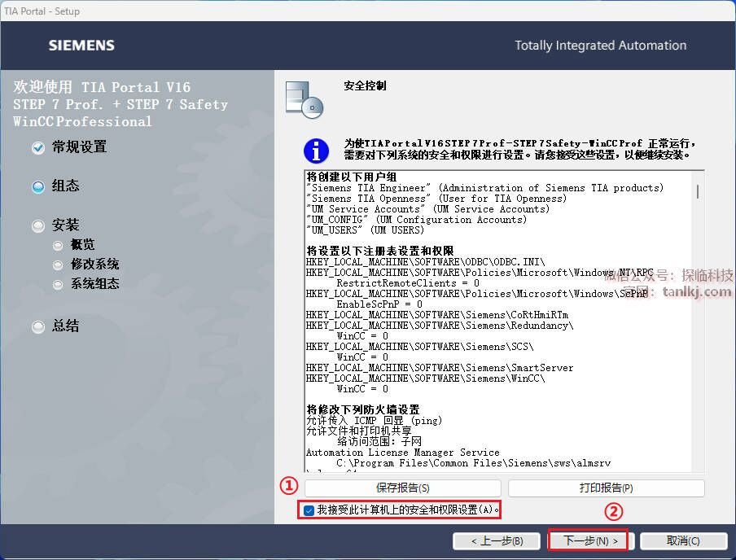The width and height of the screenshot is (736, 560).
Task: Click the 将修改下列防火墙设置 heading
Action: 363,409
